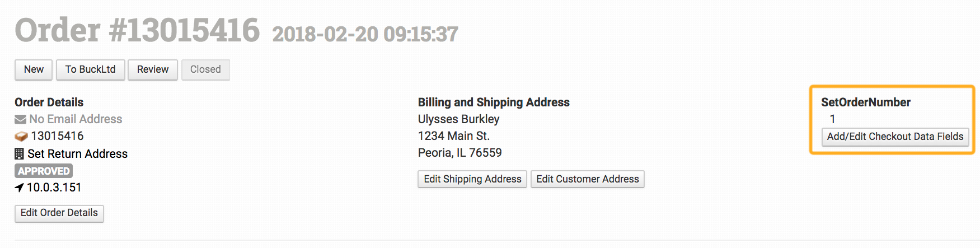Click the Order #13015416 heading
The image size is (980, 248).
coord(137,30)
